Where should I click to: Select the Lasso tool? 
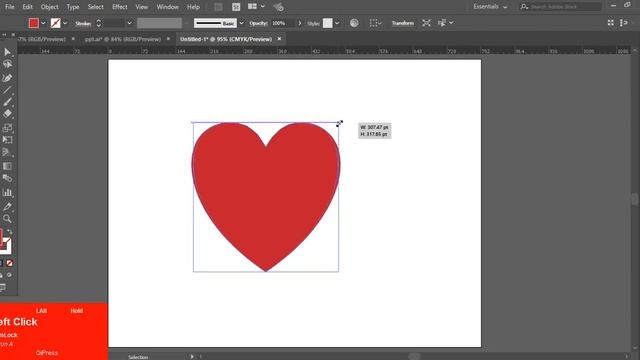(7, 64)
